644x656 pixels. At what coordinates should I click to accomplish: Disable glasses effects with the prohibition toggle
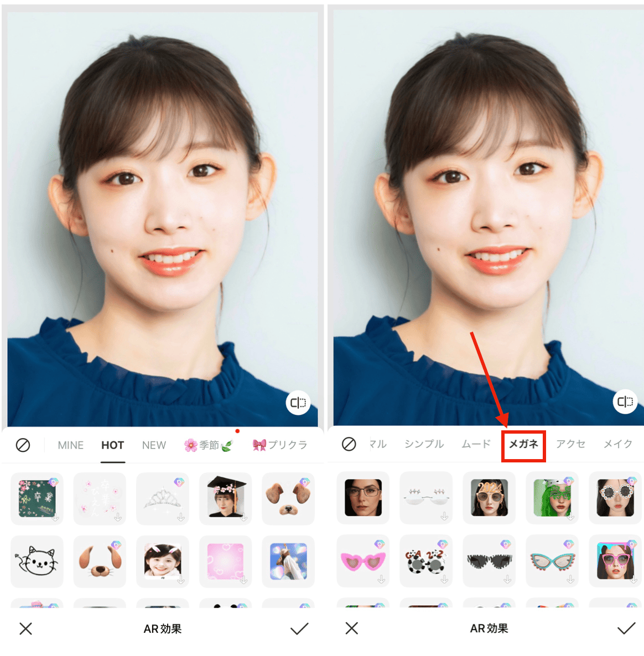pos(349,444)
